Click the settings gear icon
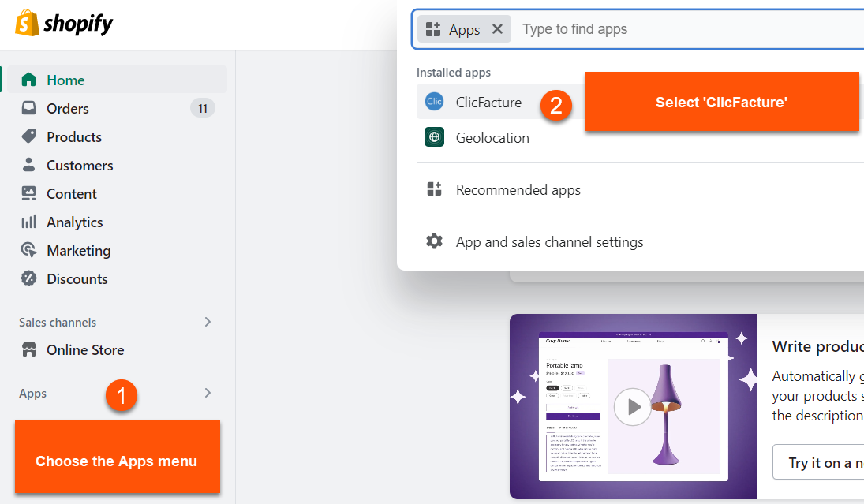The image size is (864, 504). [x=434, y=241]
